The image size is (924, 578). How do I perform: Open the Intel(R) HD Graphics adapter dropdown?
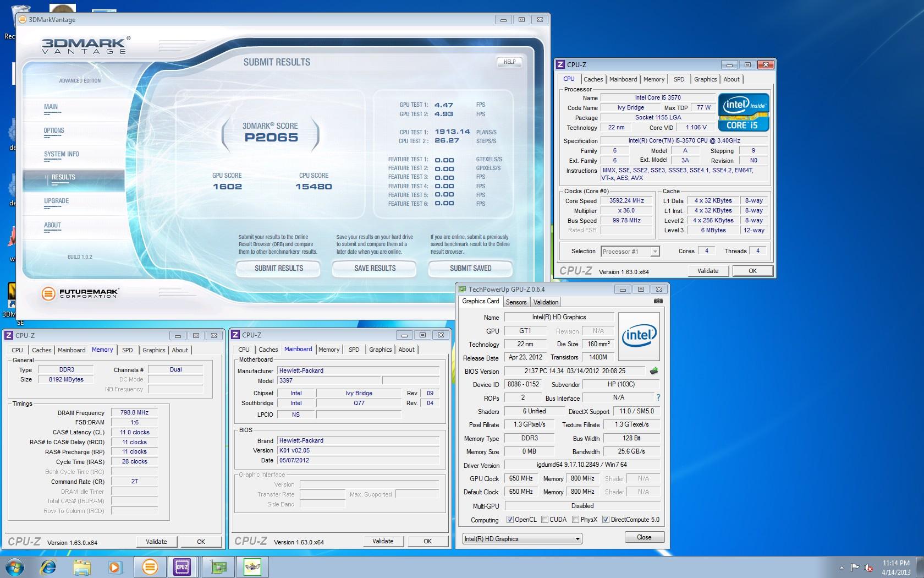pos(522,539)
